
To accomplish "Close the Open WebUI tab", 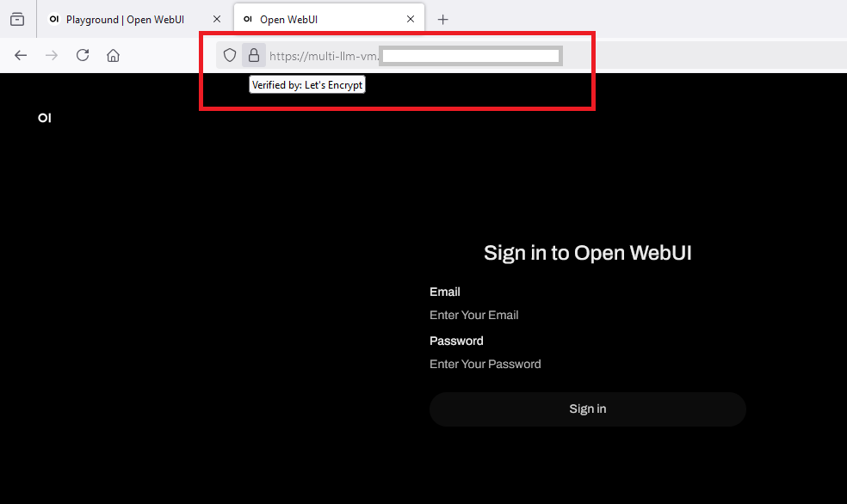I will 411,20.
